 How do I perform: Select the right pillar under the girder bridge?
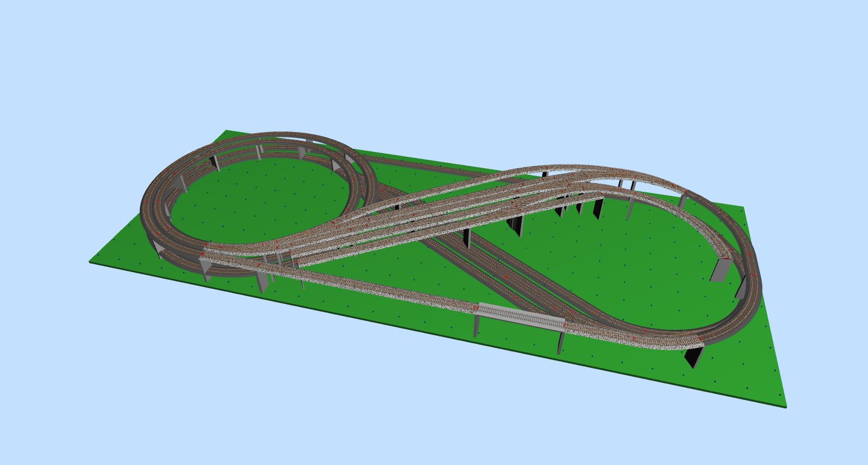tap(560, 341)
